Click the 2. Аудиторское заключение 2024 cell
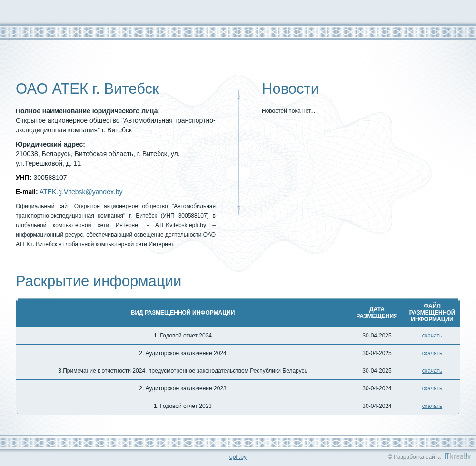Screen dimensions: 476x466 click(183, 353)
